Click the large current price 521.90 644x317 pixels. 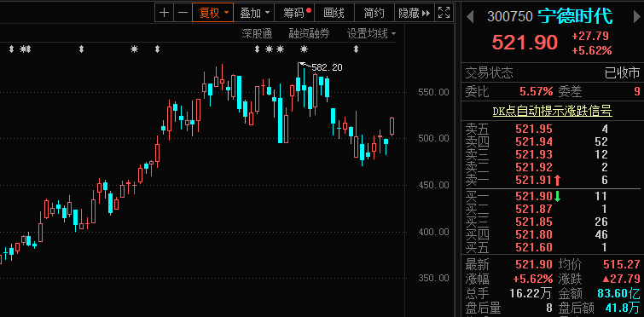[x=525, y=43]
